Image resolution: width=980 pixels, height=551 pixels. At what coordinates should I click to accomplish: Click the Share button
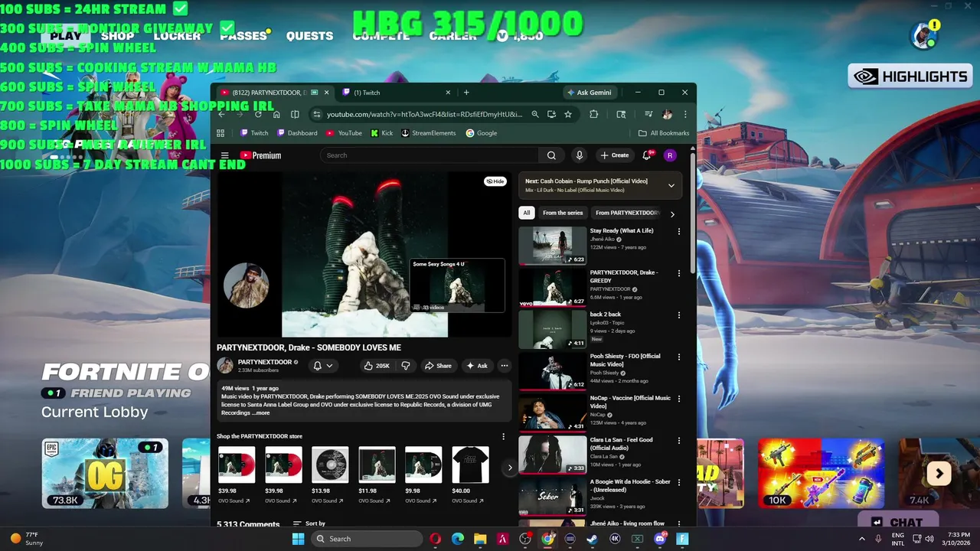pyautogui.click(x=438, y=366)
